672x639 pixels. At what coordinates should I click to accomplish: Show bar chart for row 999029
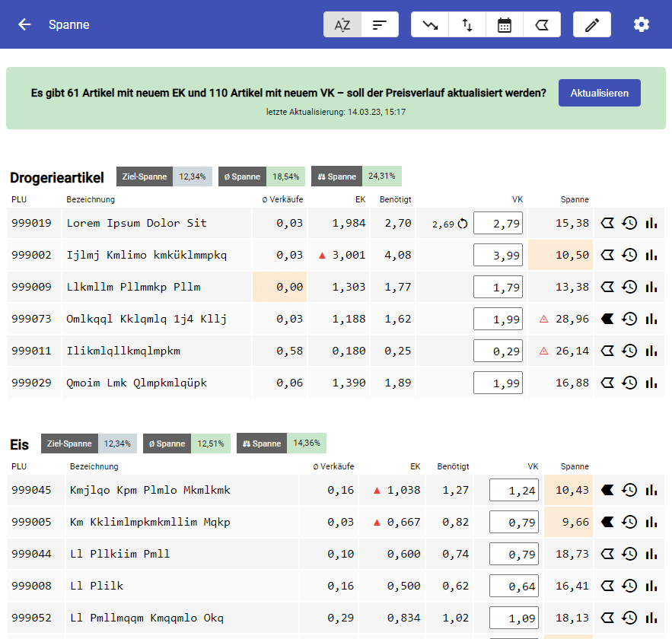click(651, 383)
